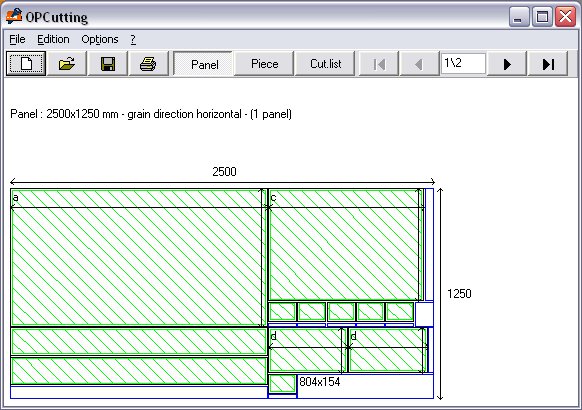This screenshot has height=410, width=582.
Task: Open the question mark help menu
Action: point(133,39)
